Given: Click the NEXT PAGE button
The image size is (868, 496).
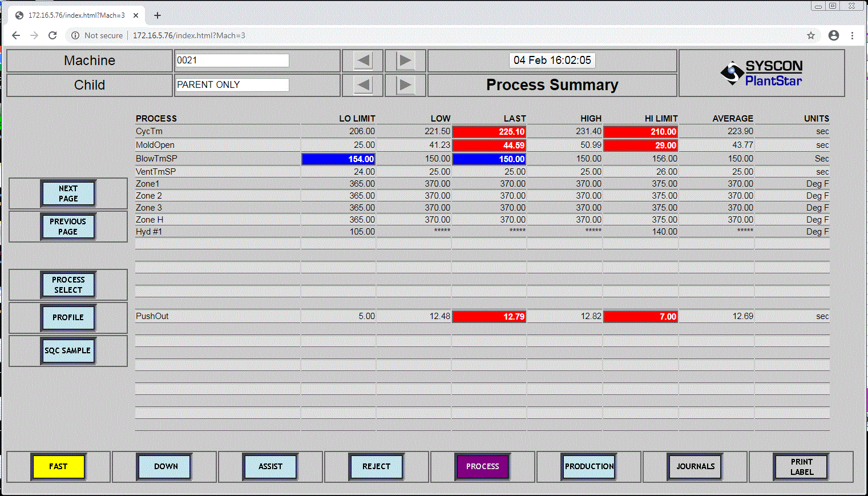Looking at the screenshot, I should tap(68, 193).
